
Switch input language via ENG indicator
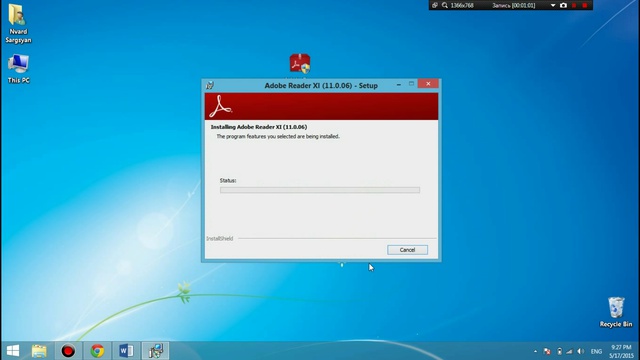pyautogui.click(x=596, y=351)
